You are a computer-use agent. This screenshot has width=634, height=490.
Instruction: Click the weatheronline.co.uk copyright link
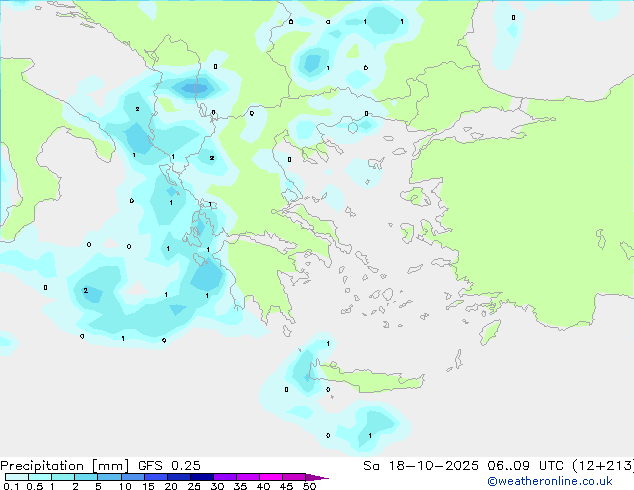click(550, 481)
